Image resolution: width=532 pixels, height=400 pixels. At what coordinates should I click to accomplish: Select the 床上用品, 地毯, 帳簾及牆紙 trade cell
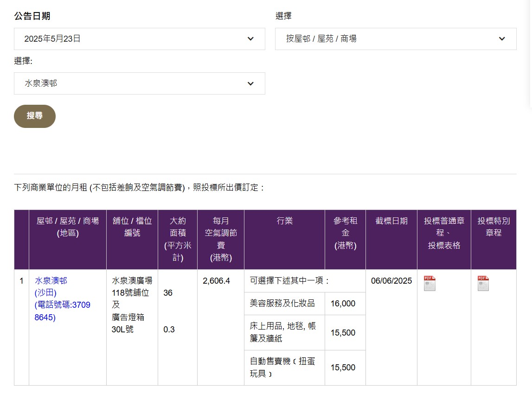(x=284, y=332)
